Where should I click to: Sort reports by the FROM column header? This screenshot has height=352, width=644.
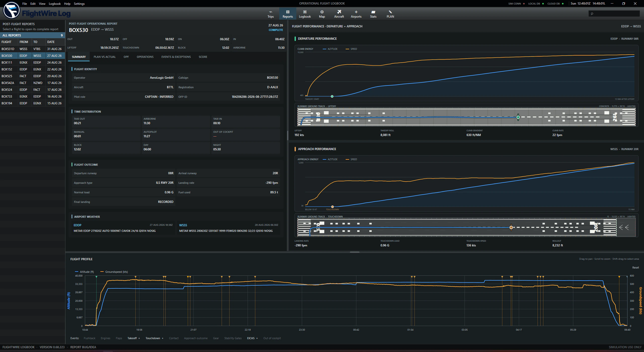click(x=25, y=42)
